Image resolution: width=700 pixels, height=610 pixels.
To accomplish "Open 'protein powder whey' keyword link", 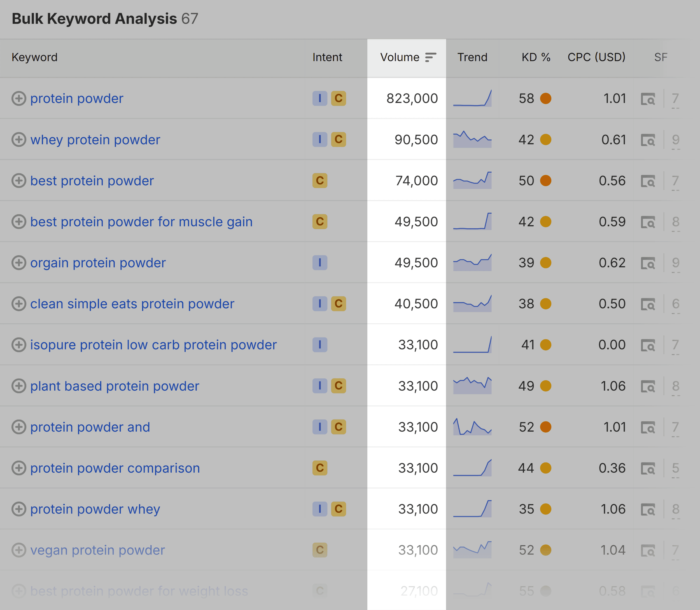I will 95,509.
